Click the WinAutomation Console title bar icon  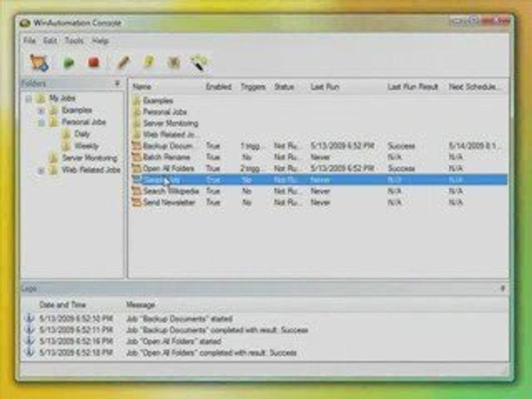(x=25, y=23)
